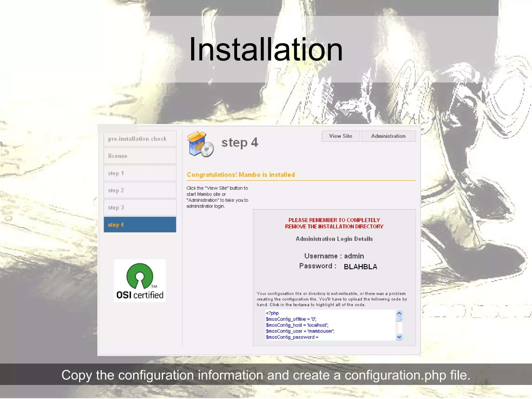This screenshot has width=532, height=399.
Task: Click the 'step 4' page heading
Action: click(x=240, y=143)
